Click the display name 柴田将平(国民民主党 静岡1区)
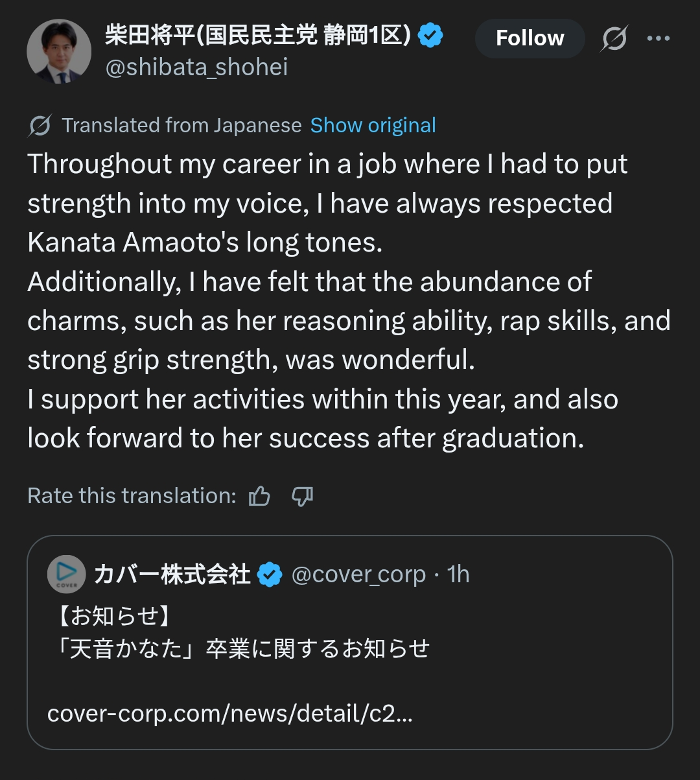Viewport: 700px width, 780px height. click(258, 36)
